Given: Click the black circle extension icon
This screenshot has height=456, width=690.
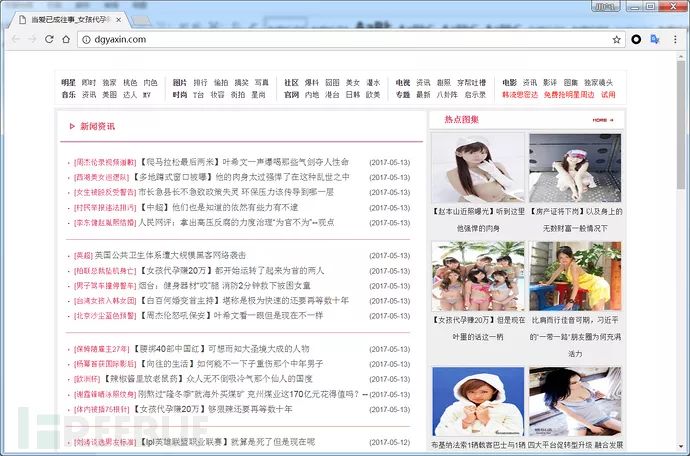Looking at the screenshot, I should click(636, 39).
